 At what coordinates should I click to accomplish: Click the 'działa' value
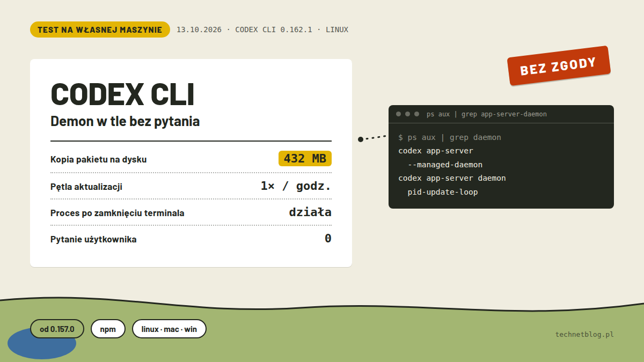[310, 212]
